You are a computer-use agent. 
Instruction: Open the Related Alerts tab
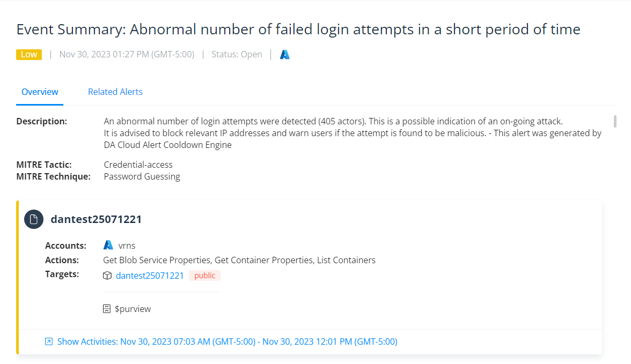click(x=115, y=92)
